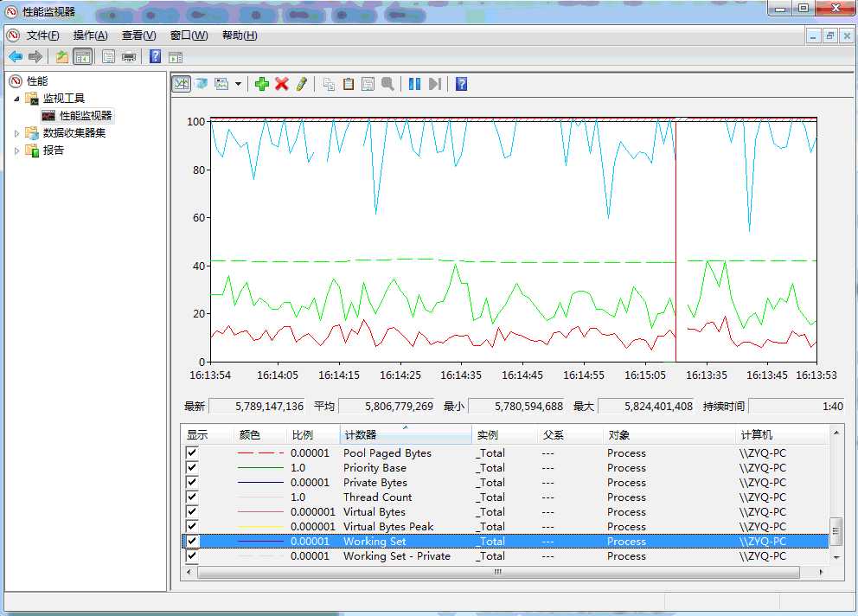The height and width of the screenshot is (616, 858).
Task: Sort by 显示 column header
Action: coord(208,435)
